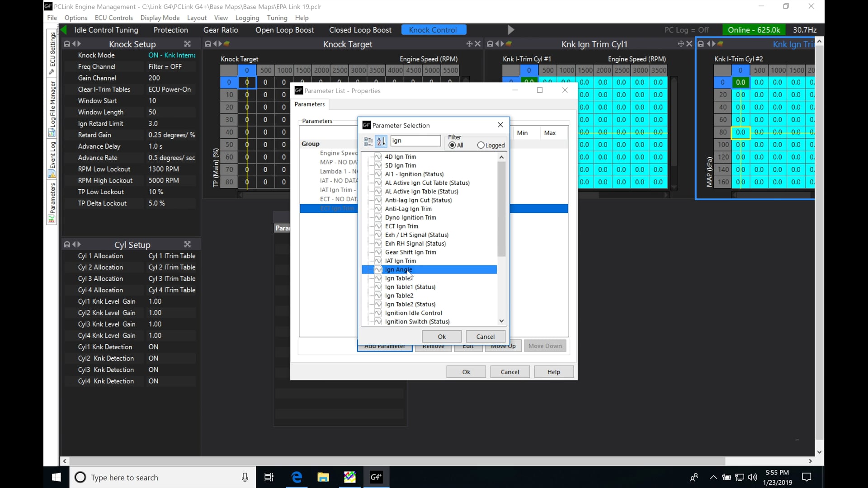
Task: Click the Knock Setup panel lock icon
Action: [67, 44]
